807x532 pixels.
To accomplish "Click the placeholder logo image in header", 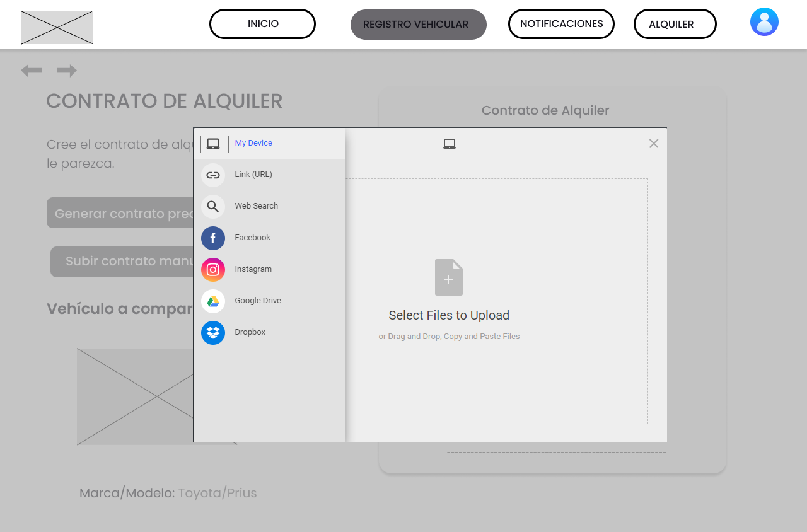I will (57, 28).
